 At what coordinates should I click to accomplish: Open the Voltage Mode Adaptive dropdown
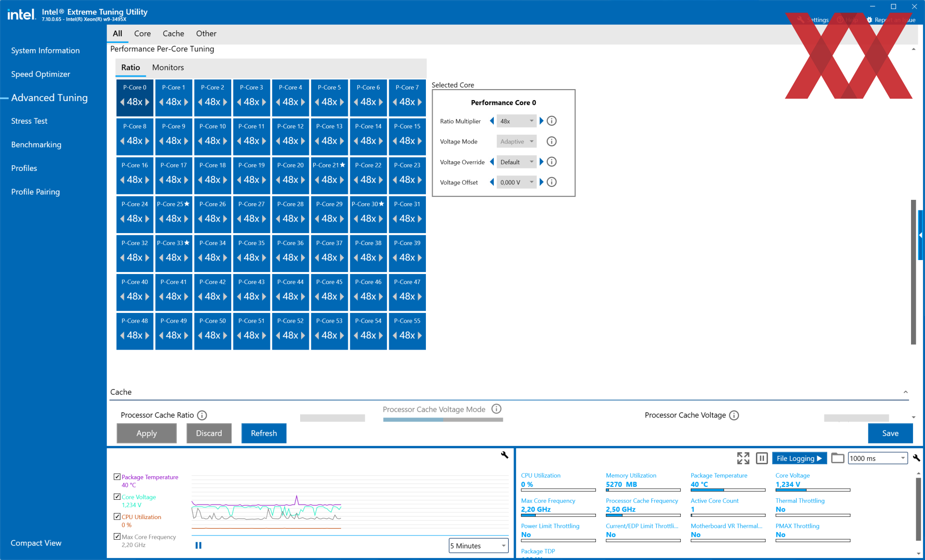(516, 141)
